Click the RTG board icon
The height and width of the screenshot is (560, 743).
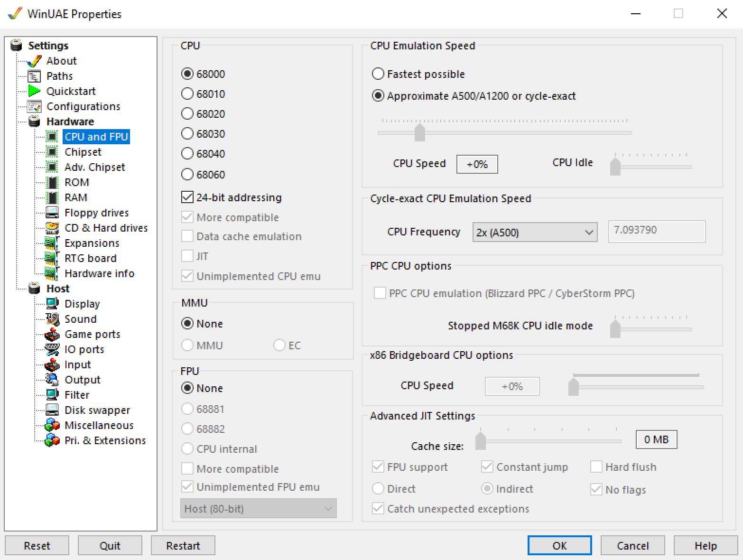[x=52, y=258]
